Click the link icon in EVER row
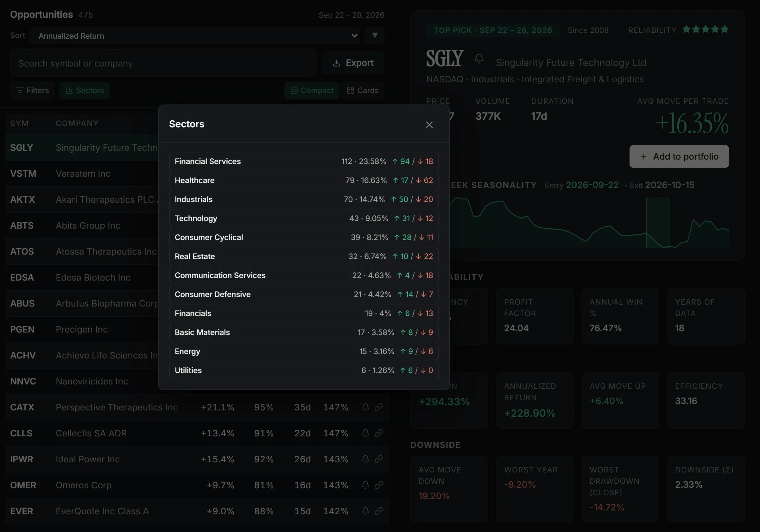Screen dimensions: 760x532 point(378,511)
